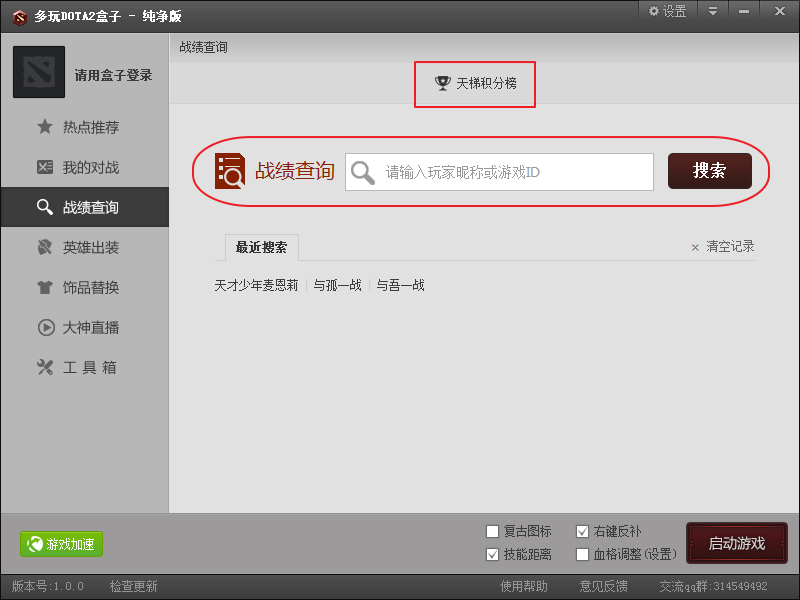Click 战绩查询 page header title
800x600 pixels.
(x=204, y=47)
